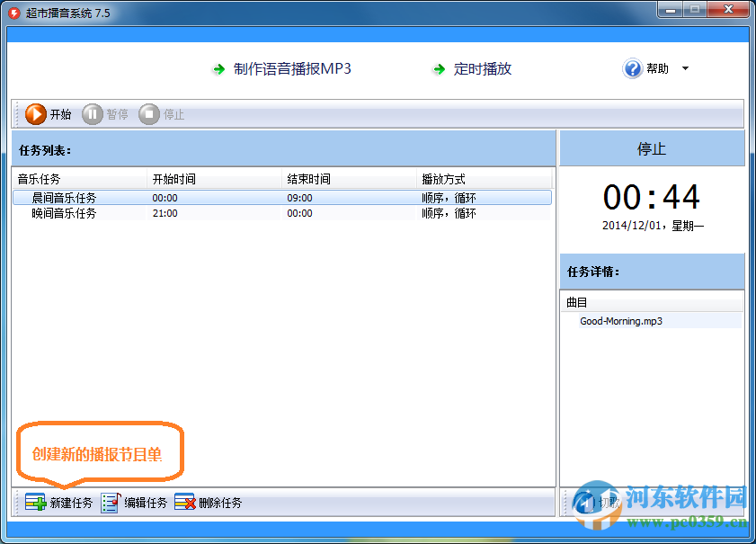The width and height of the screenshot is (756, 544).
Task: Select the 晨间音乐任务 row
Action: pyautogui.click(x=282, y=198)
